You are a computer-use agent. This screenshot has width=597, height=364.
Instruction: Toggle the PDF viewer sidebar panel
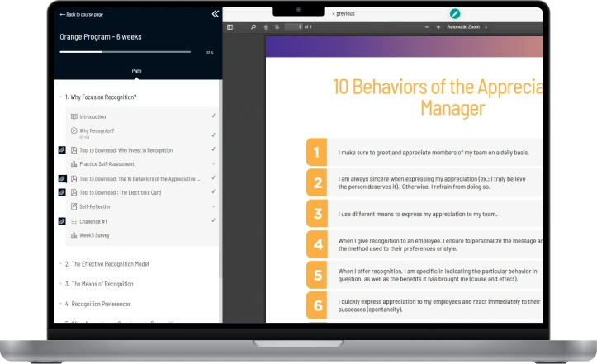click(230, 27)
